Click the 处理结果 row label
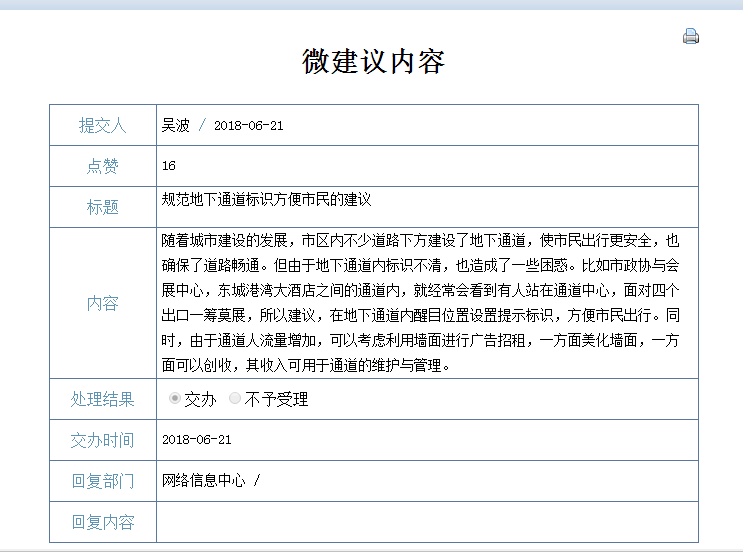The width and height of the screenshot is (743, 552). coord(102,399)
